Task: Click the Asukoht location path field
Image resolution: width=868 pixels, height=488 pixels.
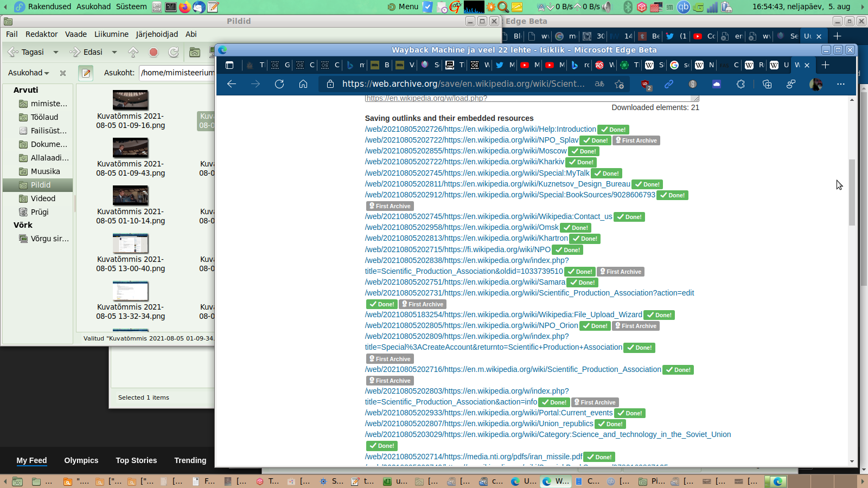Action: click(177, 73)
